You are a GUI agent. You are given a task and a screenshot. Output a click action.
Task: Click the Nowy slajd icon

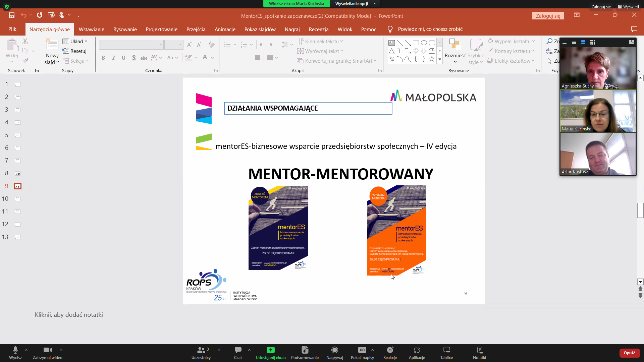coord(52,45)
